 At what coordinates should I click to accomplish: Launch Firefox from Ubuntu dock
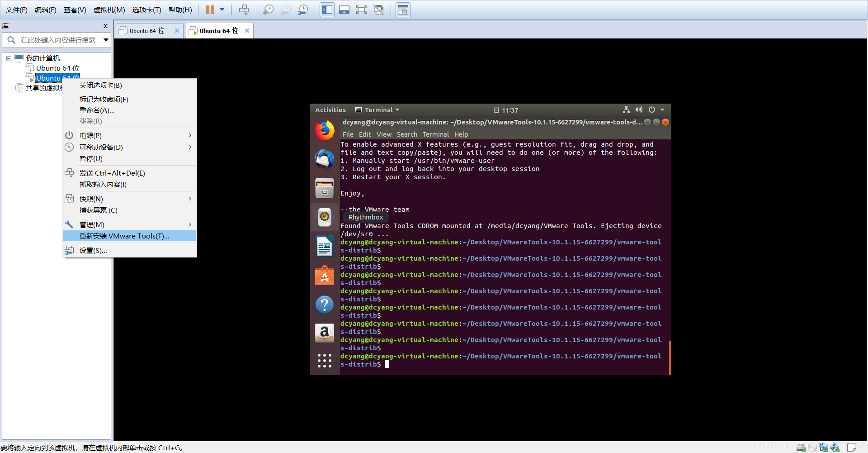[325, 130]
